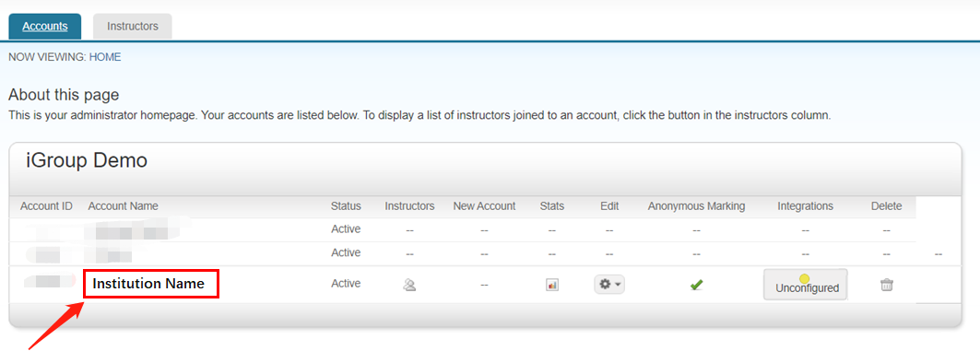
Task: View the stats chart icon
Action: (552, 285)
